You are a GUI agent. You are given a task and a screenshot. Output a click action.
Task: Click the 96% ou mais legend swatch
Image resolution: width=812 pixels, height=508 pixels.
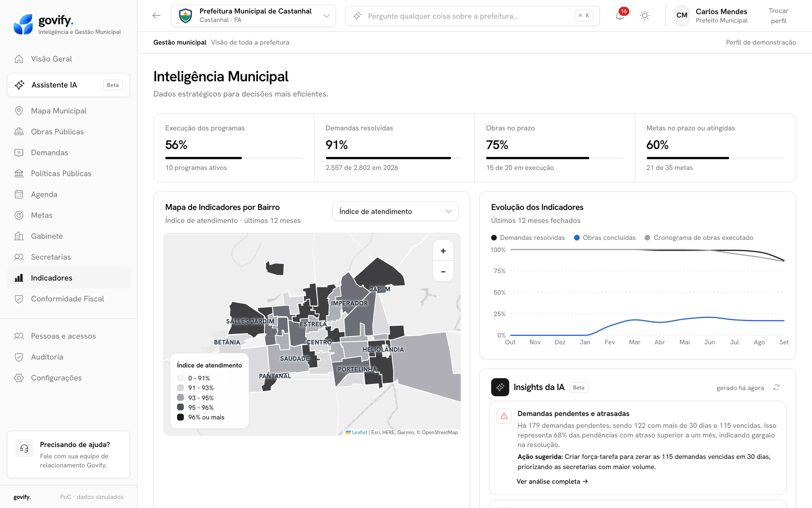[x=180, y=417]
